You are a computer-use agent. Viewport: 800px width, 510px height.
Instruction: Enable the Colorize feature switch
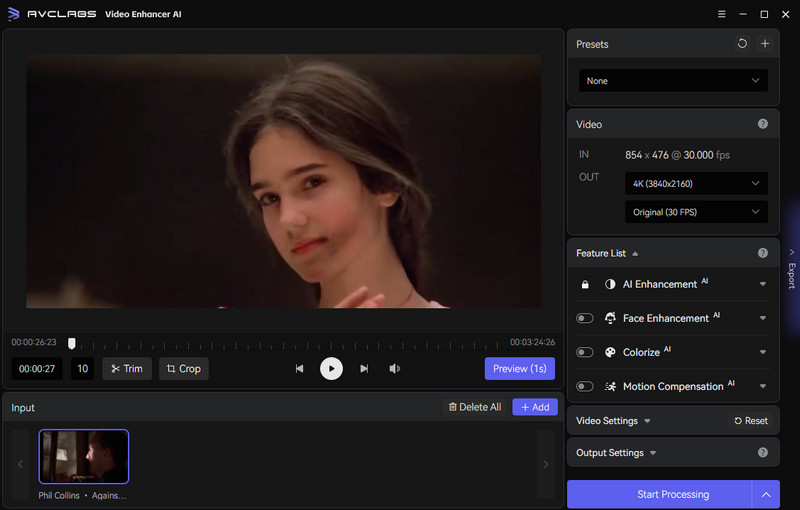tap(585, 352)
